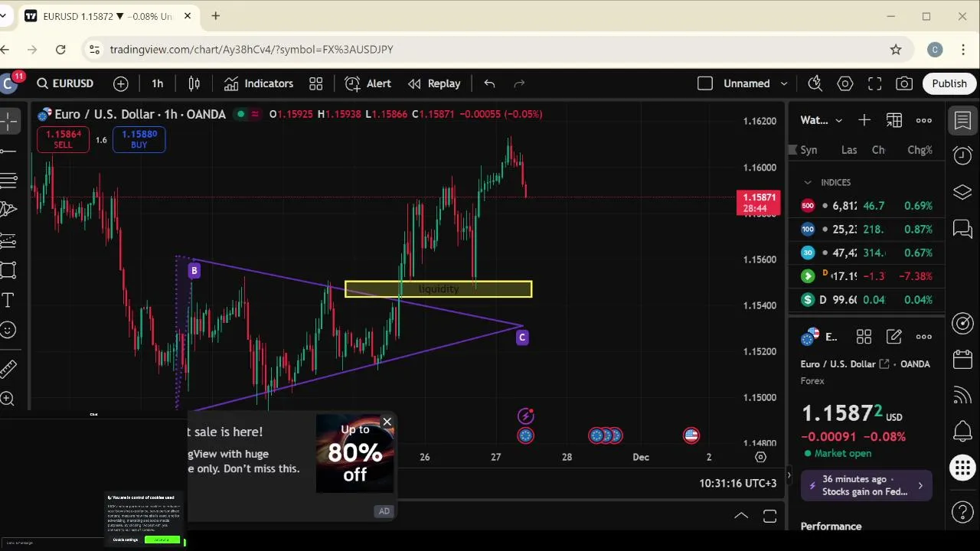Open chart settings hexagon icon

(x=845, y=83)
